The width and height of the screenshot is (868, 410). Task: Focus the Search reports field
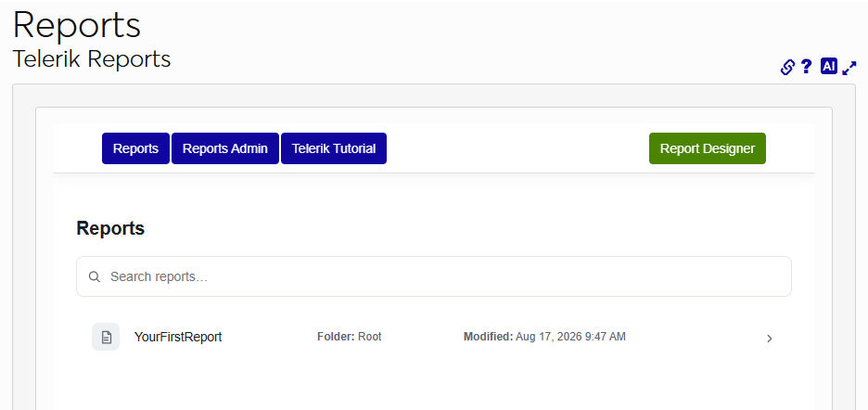[434, 276]
